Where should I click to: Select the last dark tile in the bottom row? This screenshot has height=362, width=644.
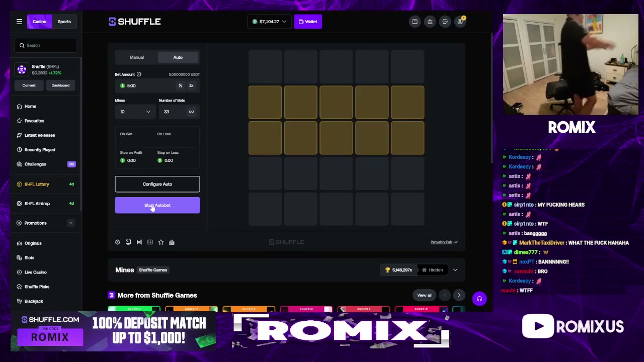point(408,209)
